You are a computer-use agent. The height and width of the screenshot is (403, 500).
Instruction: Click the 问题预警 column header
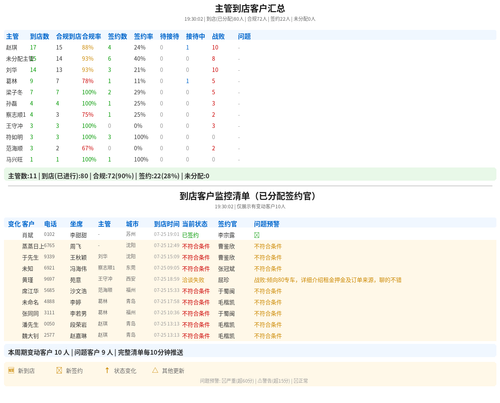[267, 224]
